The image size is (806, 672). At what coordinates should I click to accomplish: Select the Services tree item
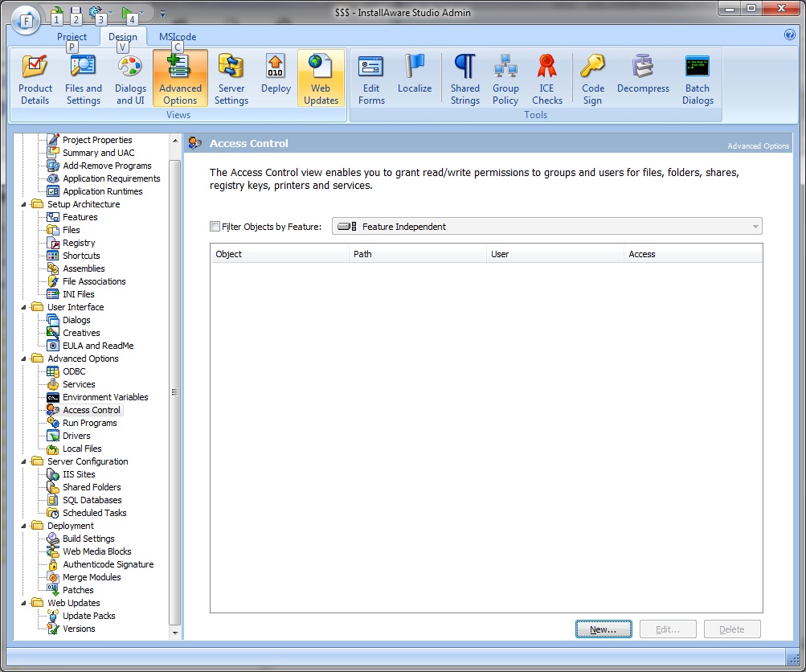point(79,384)
